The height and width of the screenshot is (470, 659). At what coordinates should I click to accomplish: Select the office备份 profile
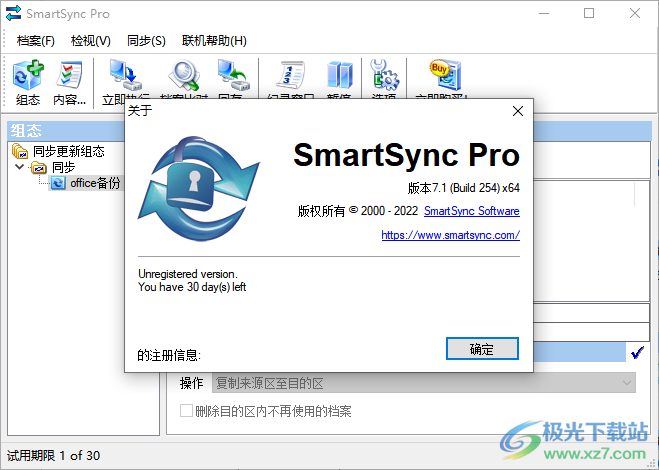tap(95, 183)
